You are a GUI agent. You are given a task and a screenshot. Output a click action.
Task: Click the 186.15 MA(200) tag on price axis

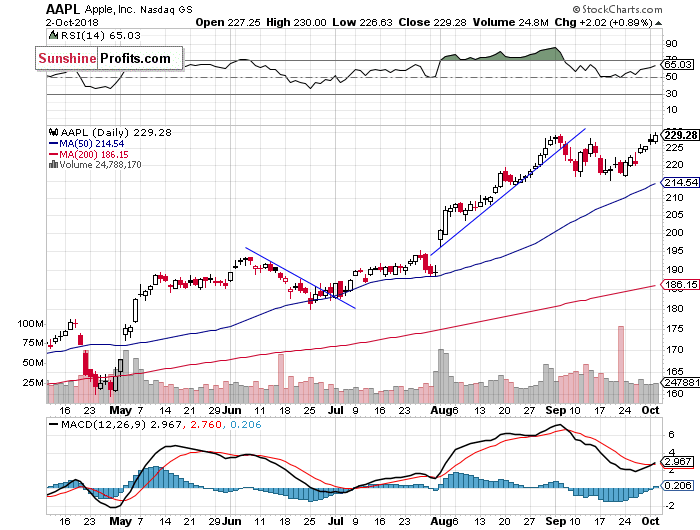(680, 284)
